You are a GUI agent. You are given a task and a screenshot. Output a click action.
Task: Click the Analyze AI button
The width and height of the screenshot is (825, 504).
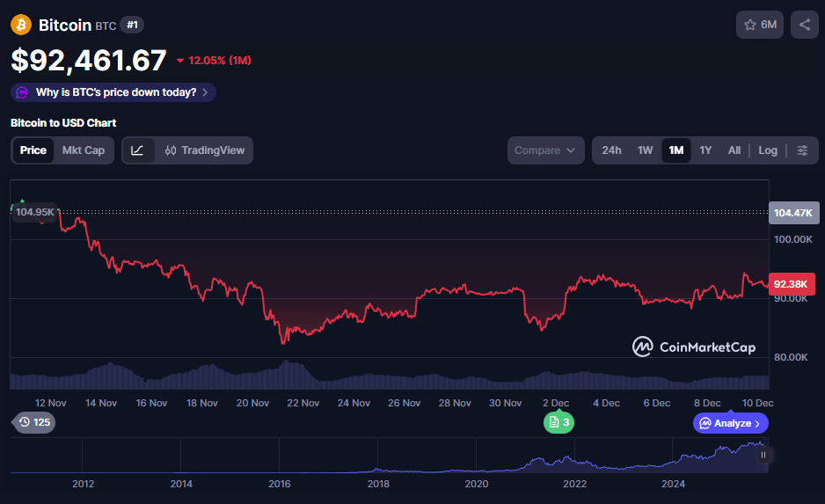tap(730, 423)
